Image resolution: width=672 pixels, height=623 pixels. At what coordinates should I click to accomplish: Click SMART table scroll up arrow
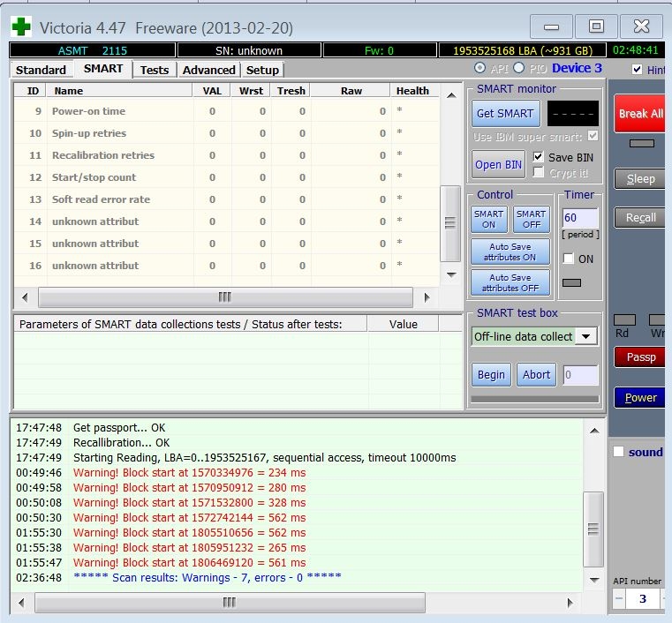(451, 95)
